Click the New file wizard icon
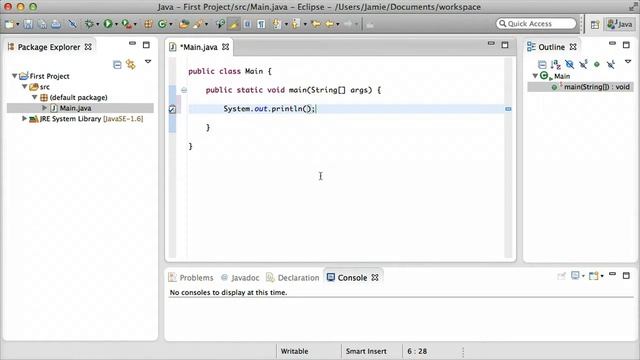The image size is (640, 360). (9, 24)
